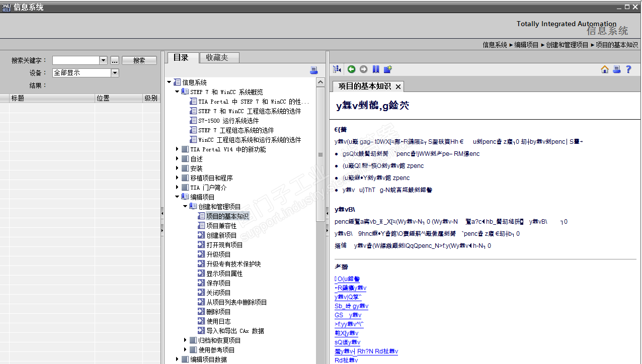
Task: Click the 保存项目 topic icon
Action: coord(201,283)
